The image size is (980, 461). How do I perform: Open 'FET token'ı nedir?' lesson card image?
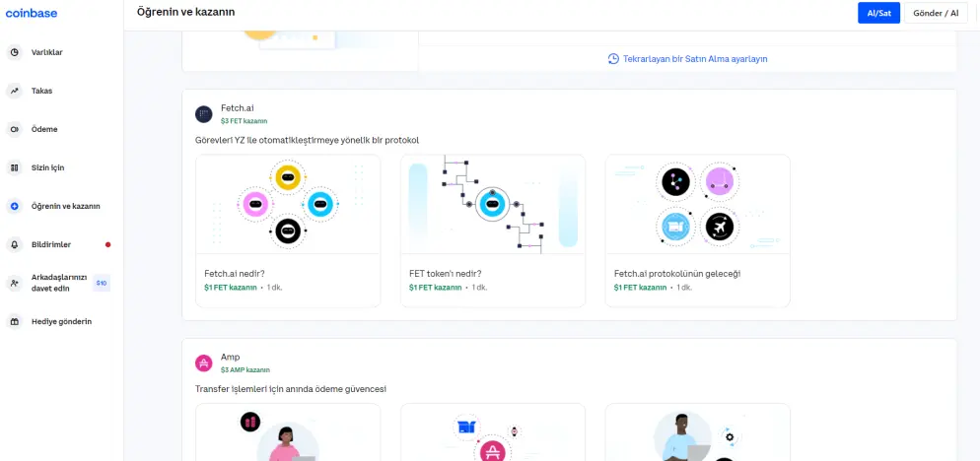coord(493,204)
